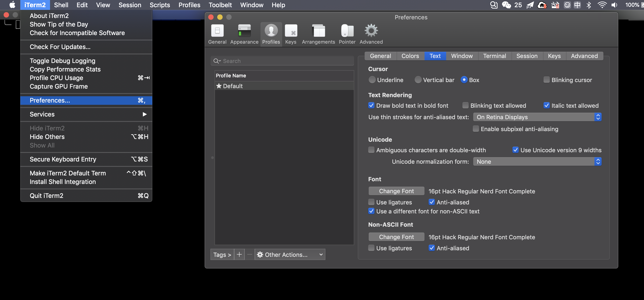Choose Check For Updates menu item
The height and width of the screenshot is (300, 644).
[x=60, y=47]
